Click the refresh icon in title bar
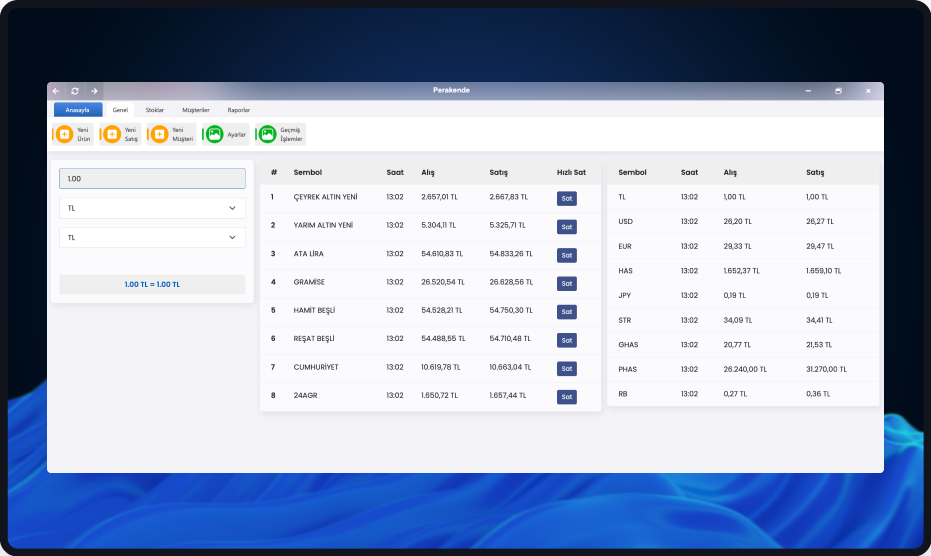 click(x=75, y=91)
